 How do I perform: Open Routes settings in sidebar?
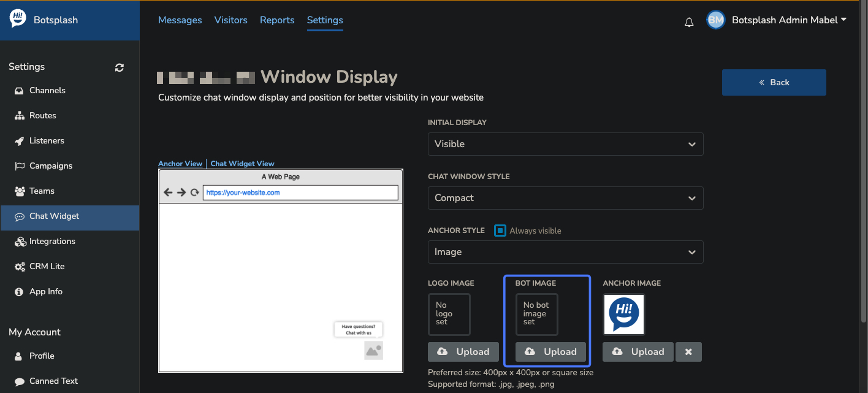70,116
